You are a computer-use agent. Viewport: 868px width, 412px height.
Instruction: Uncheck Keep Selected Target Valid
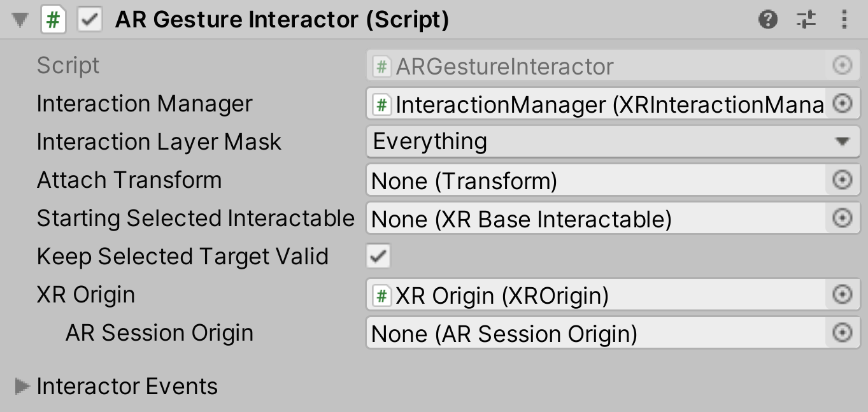[x=377, y=256]
